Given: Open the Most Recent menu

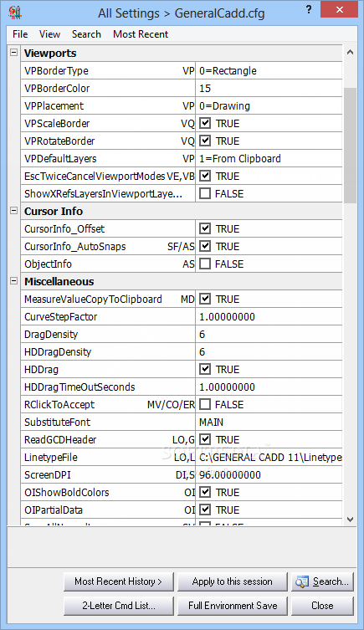Looking at the screenshot, I should 141,34.
